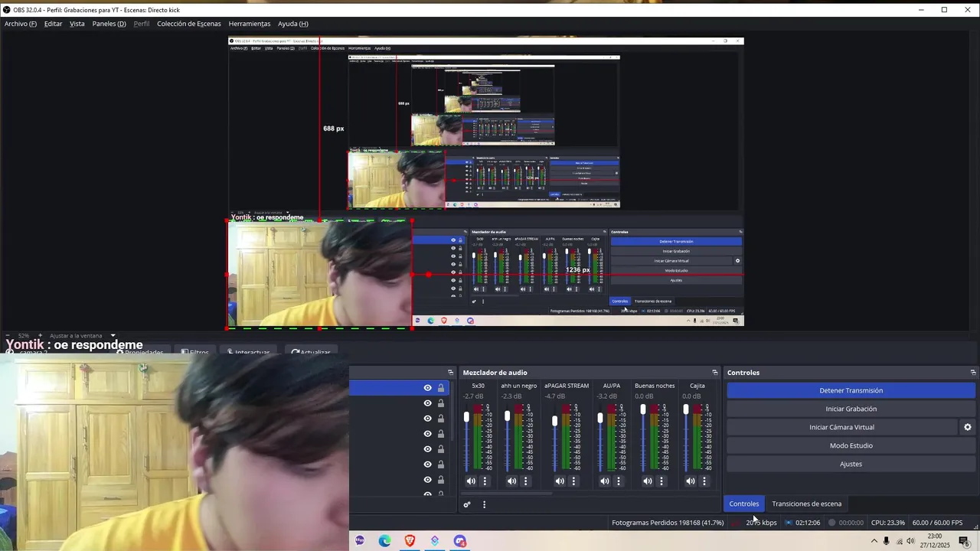Click Iniciar Cámara Virtual button
Screen dimensions: 980x551
(x=842, y=427)
